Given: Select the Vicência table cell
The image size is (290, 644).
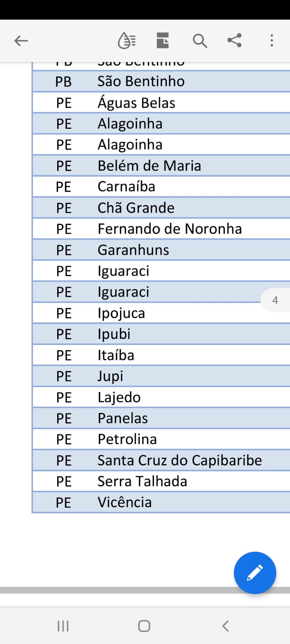Looking at the screenshot, I should (x=125, y=502).
